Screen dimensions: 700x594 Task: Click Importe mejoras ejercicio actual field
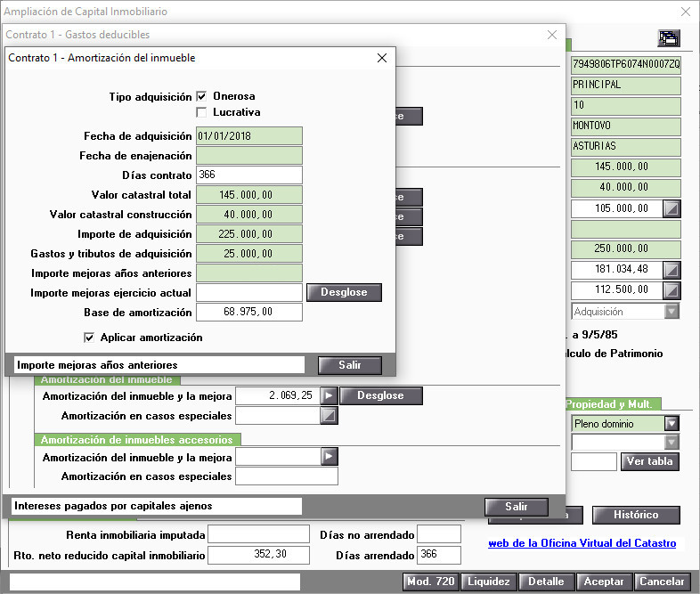249,293
